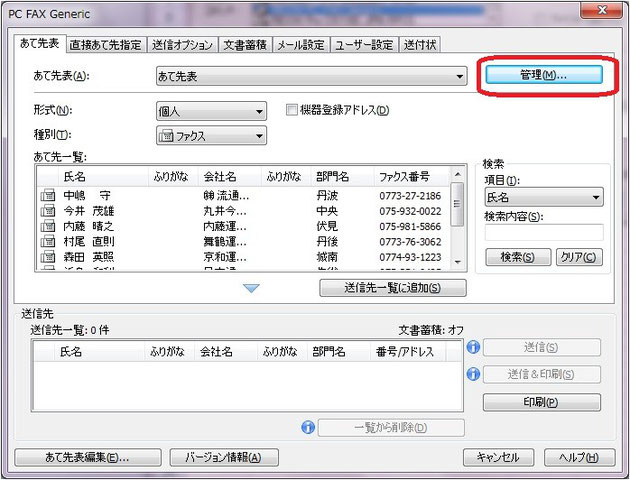Open the 種別 dropdown showing ファクス

pyautogui.click(x=211, y=136)
